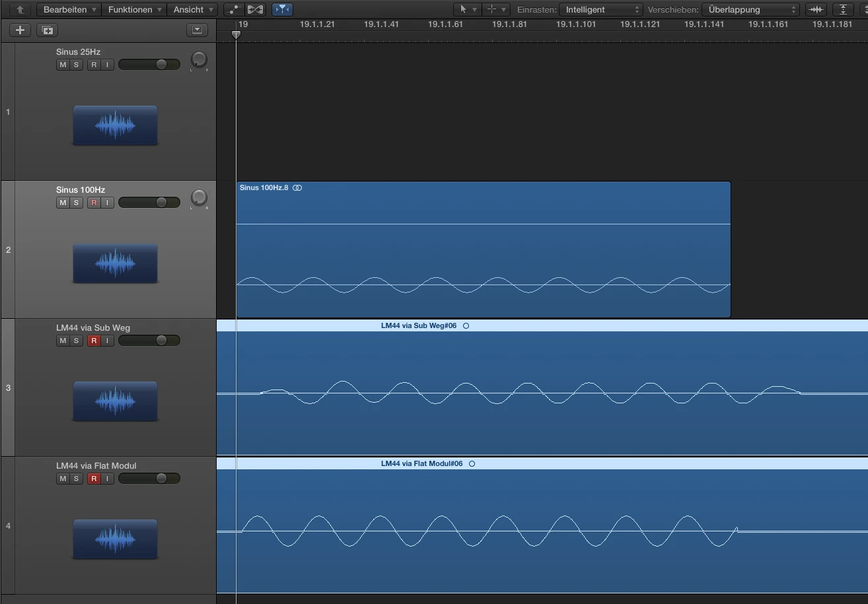This screenshot has width=868, height=604.
Task: Toggle the Catch Playhead button
Action: [282, 10]
